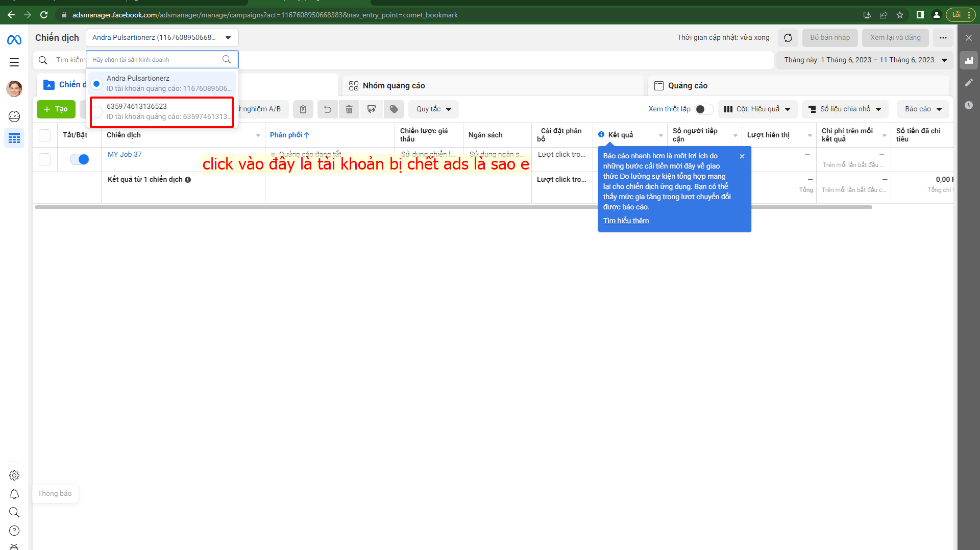The height and width of the screenshot is (550, 980).
Task: Open the hamburger menu in the sidebar
Action: tap(14, 62)
